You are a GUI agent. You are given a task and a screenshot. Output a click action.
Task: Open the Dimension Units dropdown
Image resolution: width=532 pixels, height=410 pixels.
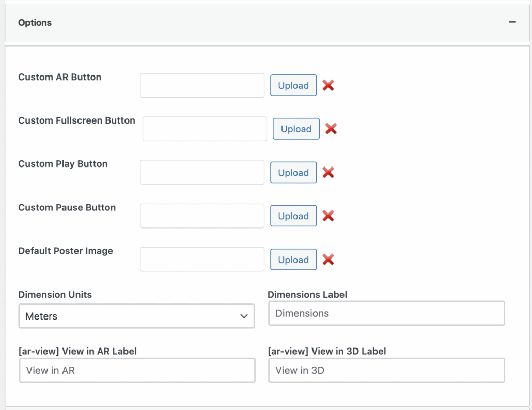136,316
